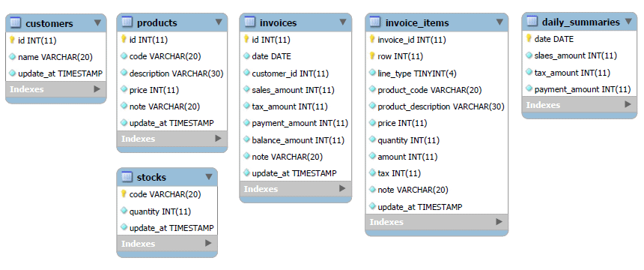Viewport: 644px width, 270px height.
Task: Expand Indexes section of customers table
Action: 97,89
